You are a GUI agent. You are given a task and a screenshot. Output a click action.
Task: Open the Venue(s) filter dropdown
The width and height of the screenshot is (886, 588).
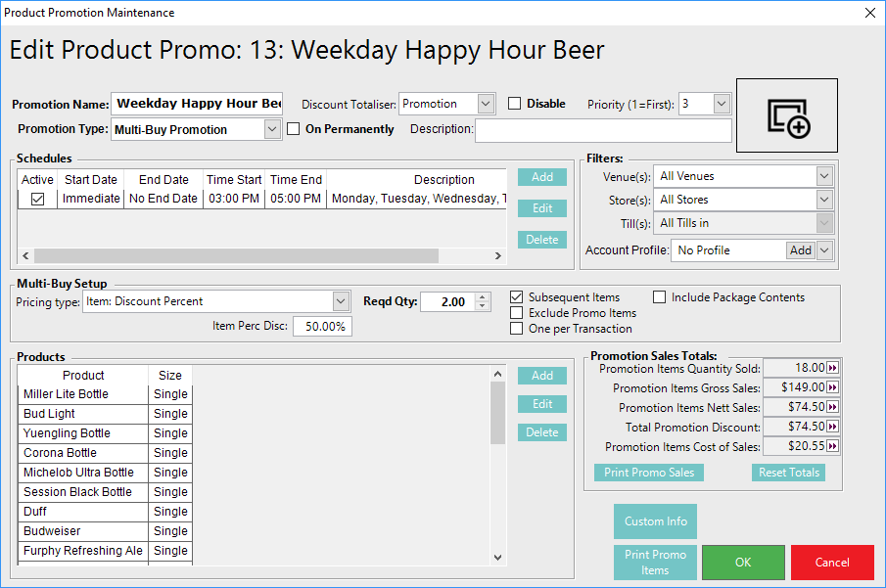click(823, 176)
